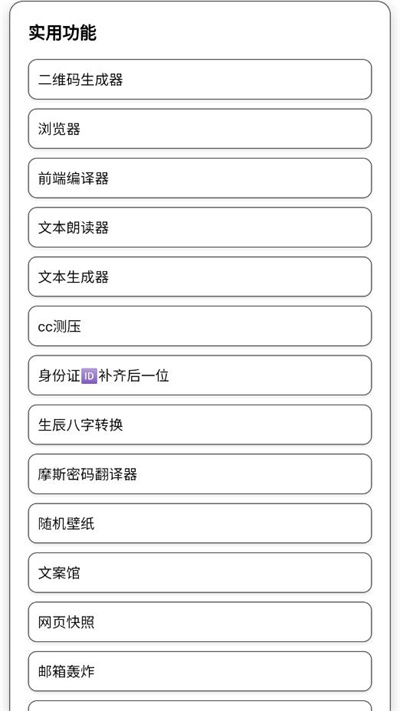Open 文案馆
This screenshot has width=400, height=711.
coord(200,573)
